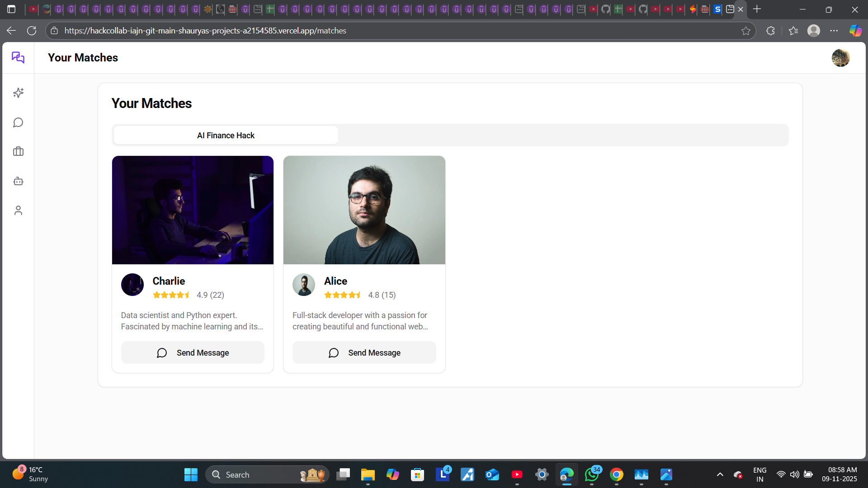Expand hidden icons in the system tray
The width and height of the screenshot is (868, 488).
click(x=720, y=474)
